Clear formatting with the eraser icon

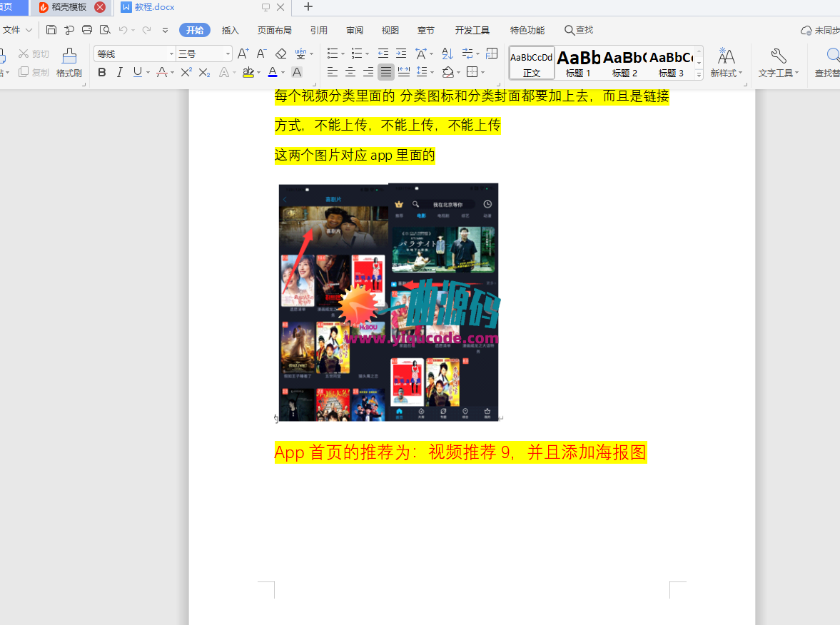point(280,54)
